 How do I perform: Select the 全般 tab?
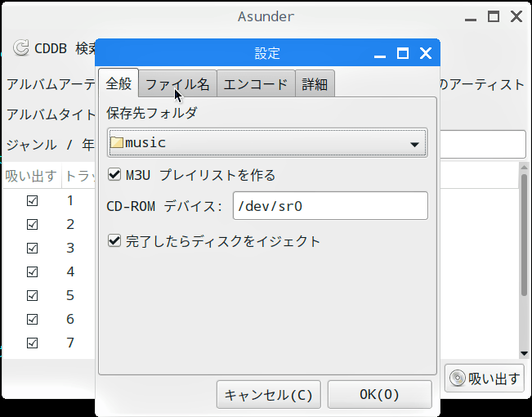point(118,83)
